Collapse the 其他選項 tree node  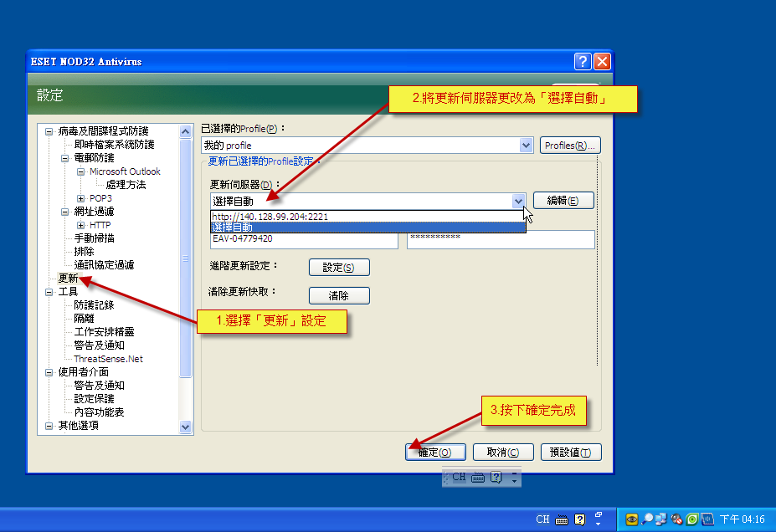tap(49, 425)
